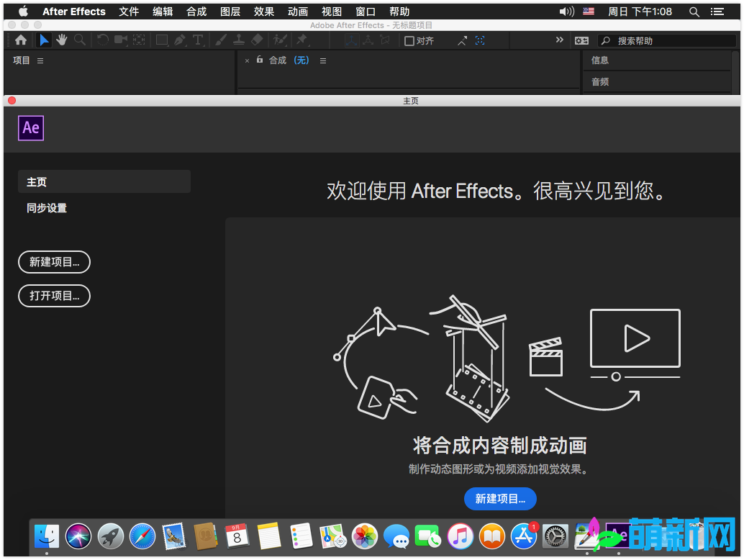Viewport: 744px width, 560px height.
Task: Open the input source flag menu
Action: [589, 12]
